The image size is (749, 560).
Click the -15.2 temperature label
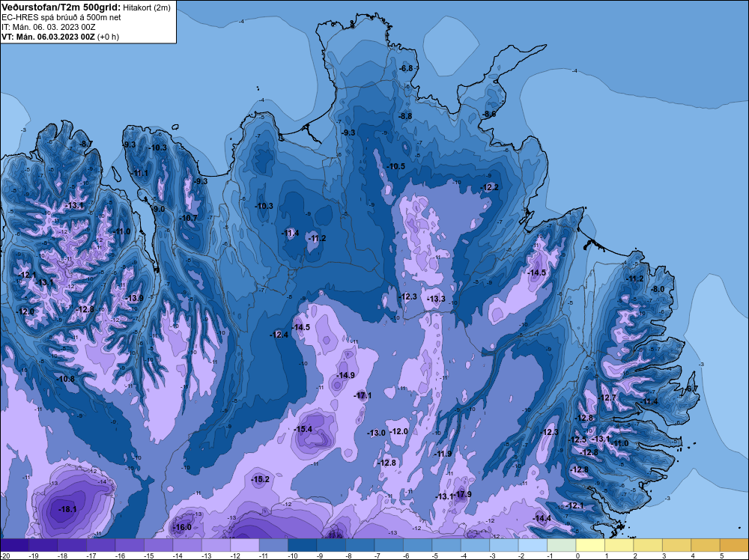tap(261, 479)
